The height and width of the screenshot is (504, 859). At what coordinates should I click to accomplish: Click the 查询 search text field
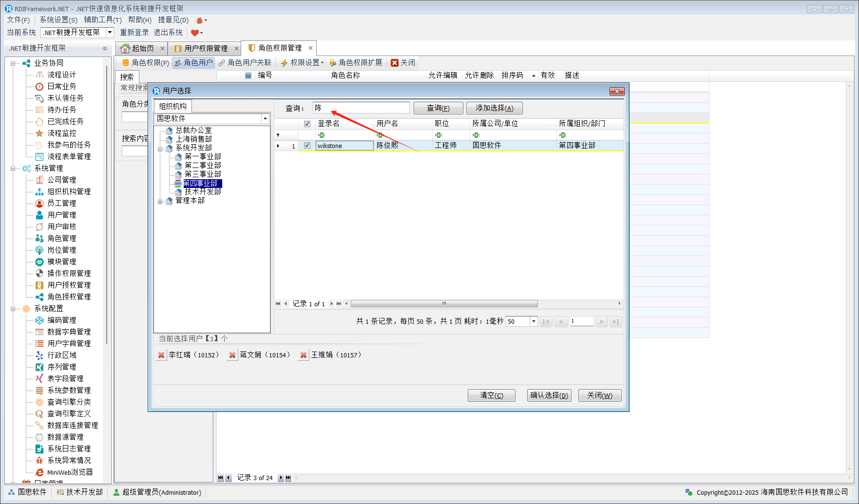point(361,108)
